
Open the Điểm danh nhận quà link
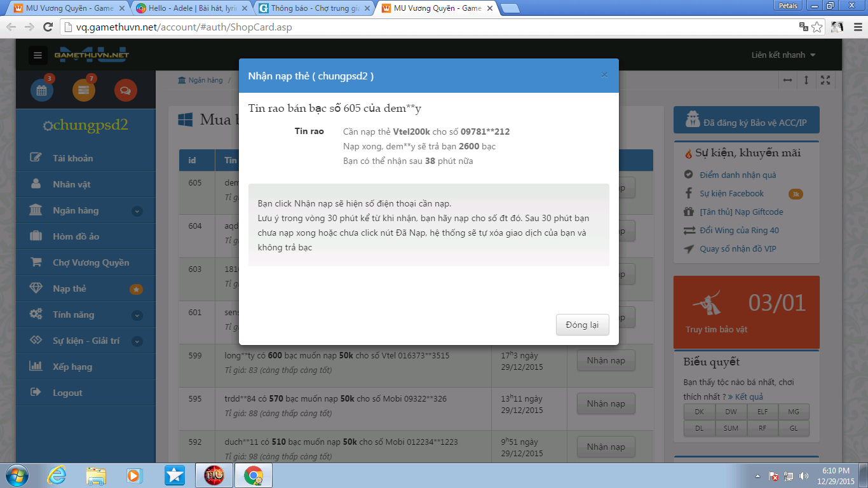click(737, 175)
